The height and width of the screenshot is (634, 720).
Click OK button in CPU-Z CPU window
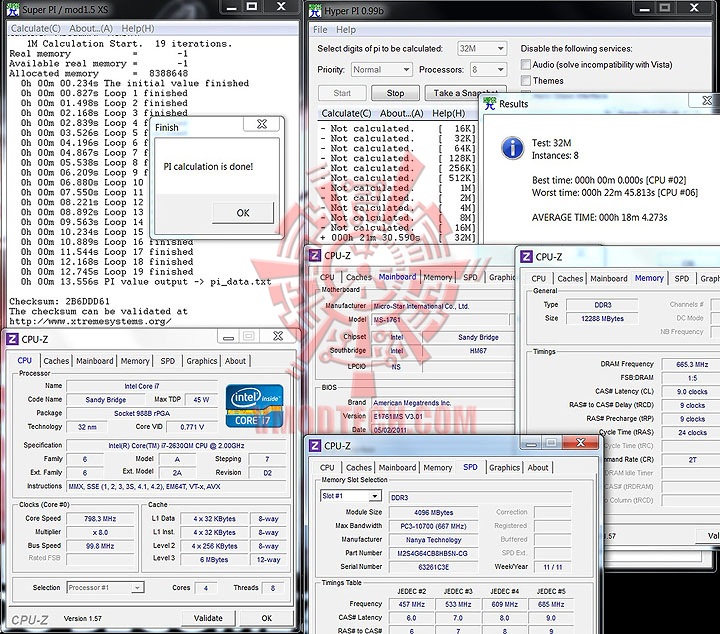[266, 618]
